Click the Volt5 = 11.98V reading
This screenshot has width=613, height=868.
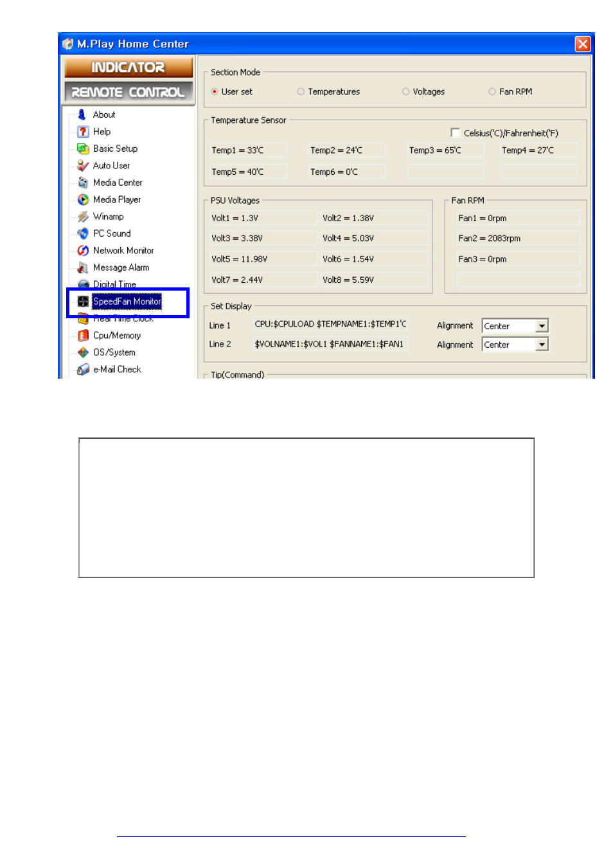click(x=263, y=259)
